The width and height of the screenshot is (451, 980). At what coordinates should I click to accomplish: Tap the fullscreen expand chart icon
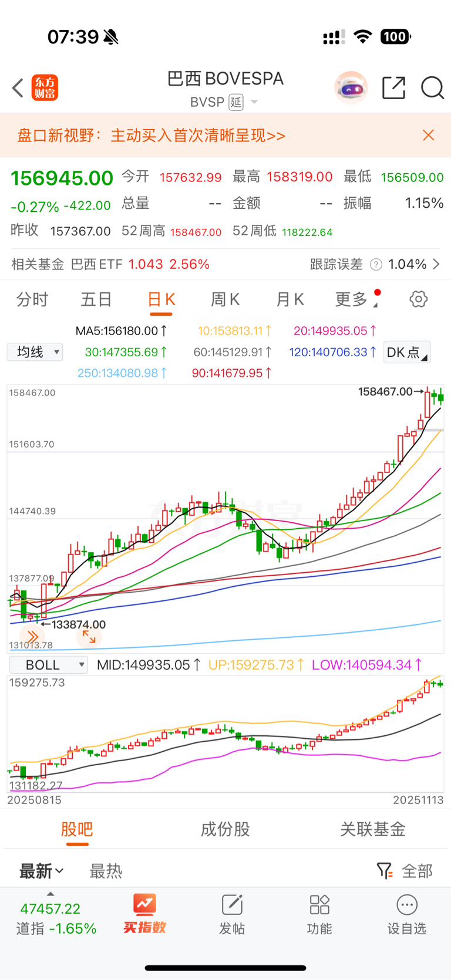89,637
